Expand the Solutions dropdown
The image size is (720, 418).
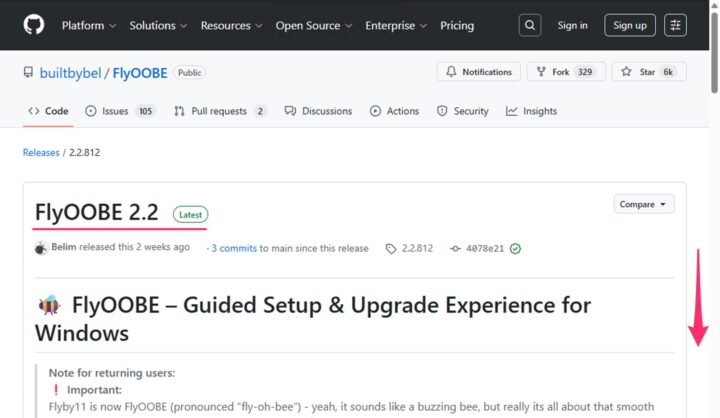[x=157, y=25]
